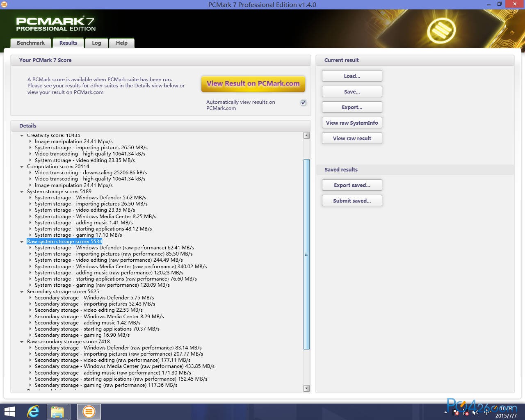
Task: Collapse the Creativity score section
Action: click(x=22, y=135)
